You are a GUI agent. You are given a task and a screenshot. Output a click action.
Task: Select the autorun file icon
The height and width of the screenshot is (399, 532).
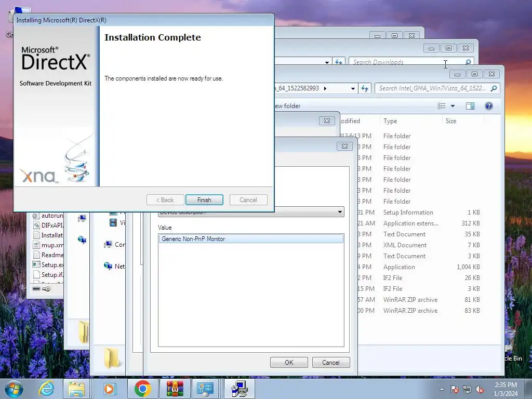[x=36, y=216]
